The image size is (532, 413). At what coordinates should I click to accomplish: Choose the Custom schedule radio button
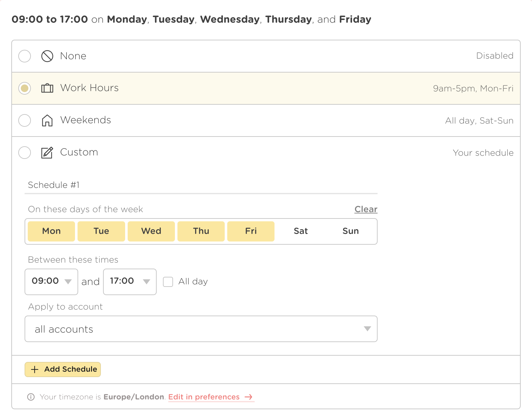pyautogui.click(x=25, y=153)
